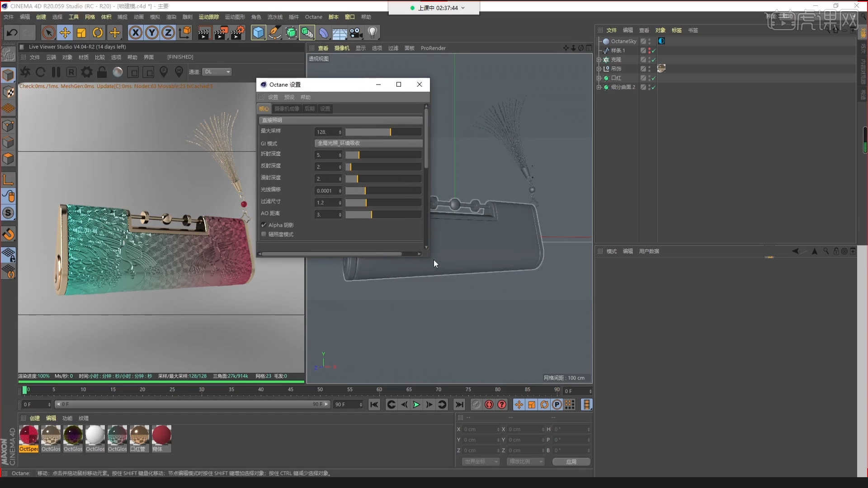Image resolution: width=868 pixels, height=488 pixels.
Task: Open the render settings clapperboard with gear
Action: (238, 33)
